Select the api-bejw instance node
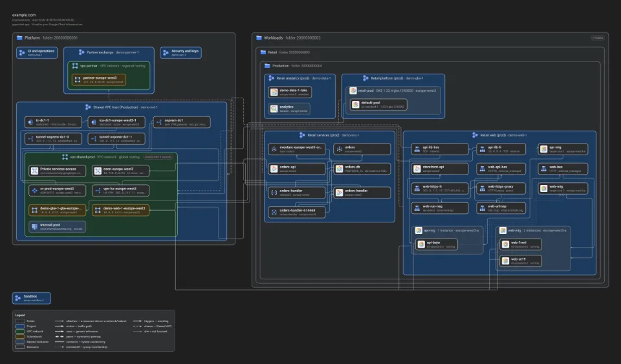621x364 pixels. tap(437, 244)
